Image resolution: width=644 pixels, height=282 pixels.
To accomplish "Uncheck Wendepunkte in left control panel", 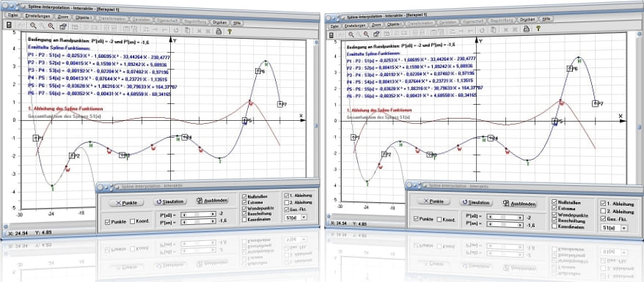I will tap(245, 208).
